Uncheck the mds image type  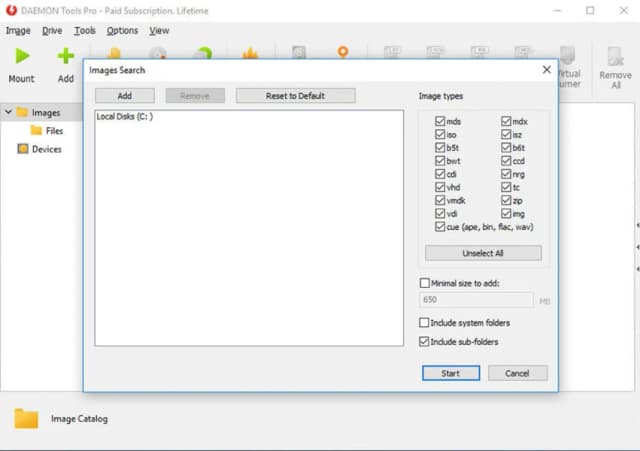[x=440, y=121]
